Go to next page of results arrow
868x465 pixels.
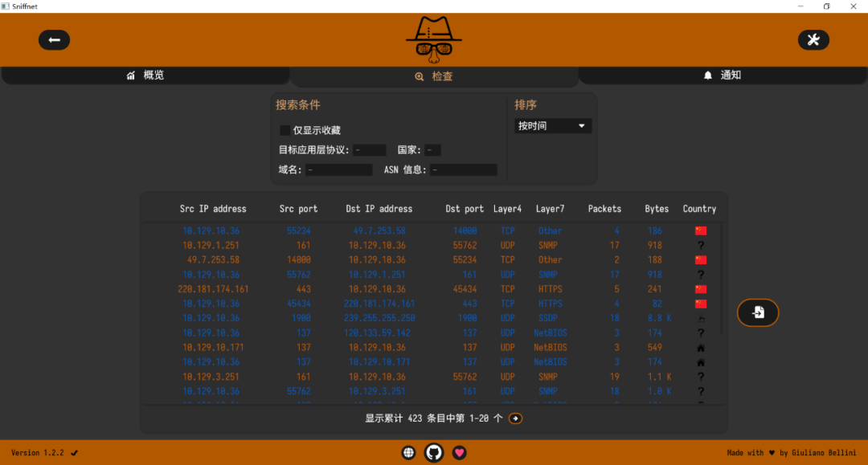515,418
